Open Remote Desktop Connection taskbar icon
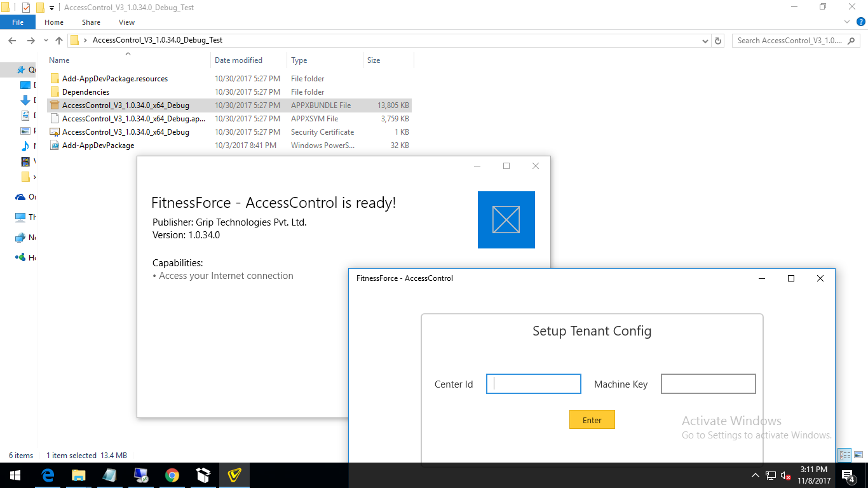 [141, 475]
